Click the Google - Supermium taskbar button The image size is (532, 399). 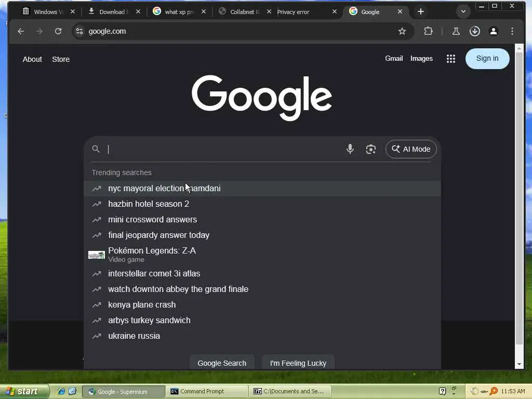coord(124,391)
